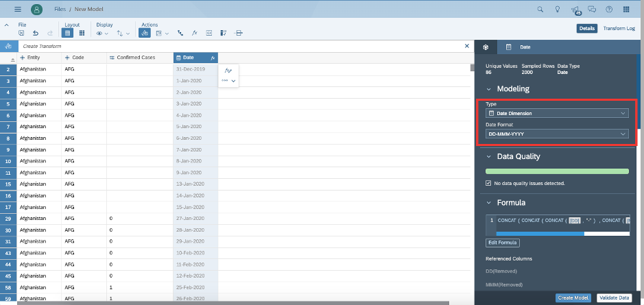Click the table horizontal scrollbar
This screenshot has width=644, height=305.
233,303
